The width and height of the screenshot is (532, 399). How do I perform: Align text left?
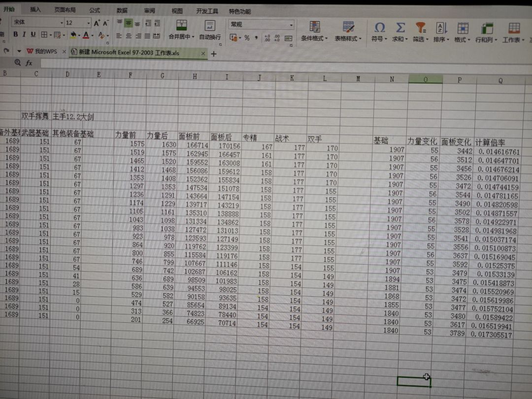(118, 35)
